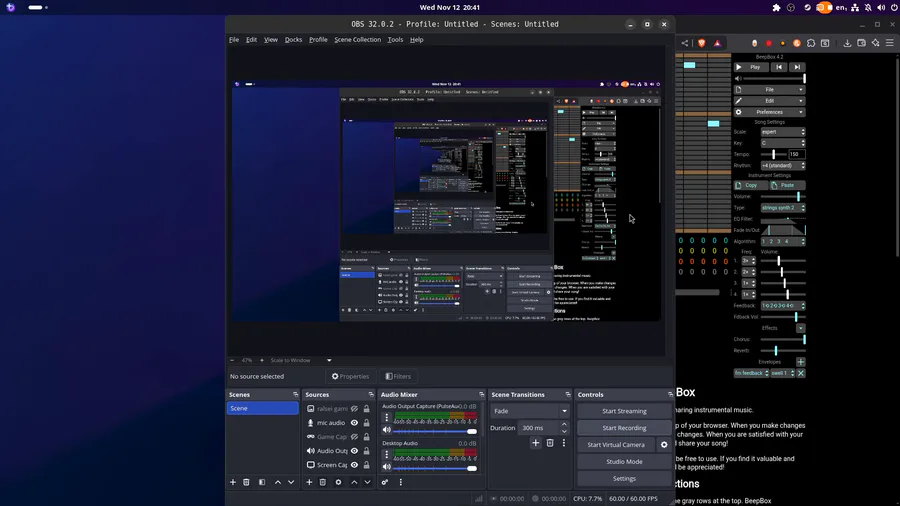Open the Scene Collection menu
This screenshot has width=900, height=506.
pyautogui.click(x=357, y=40)
